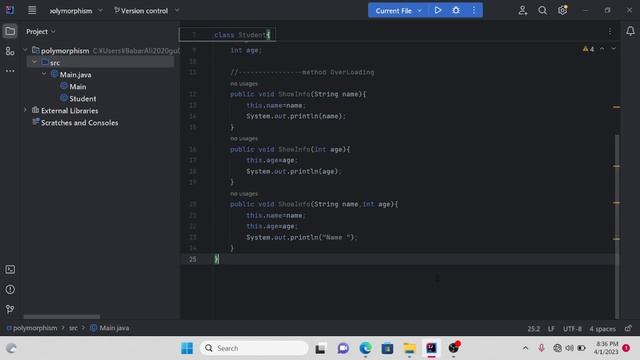Screen dimensions: 640x360
Task: Open Project view options dropdown
Action: tap(41, 31)
